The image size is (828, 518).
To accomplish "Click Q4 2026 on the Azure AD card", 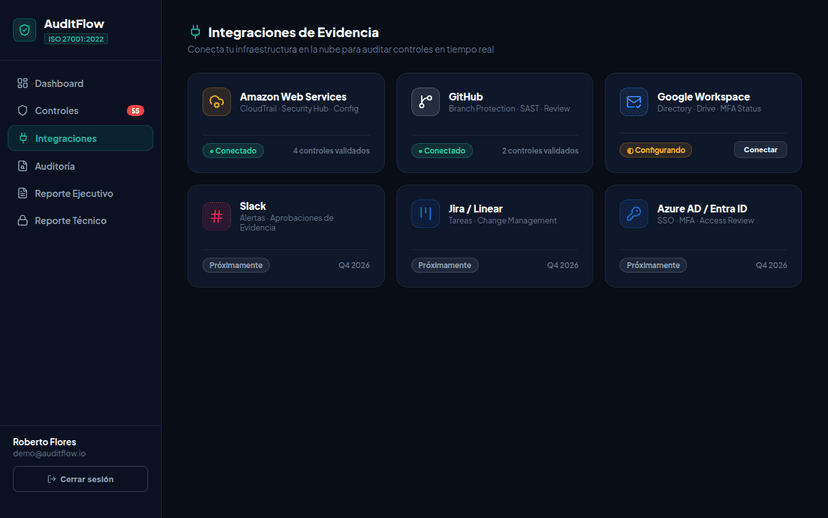I will click(771, 265).
